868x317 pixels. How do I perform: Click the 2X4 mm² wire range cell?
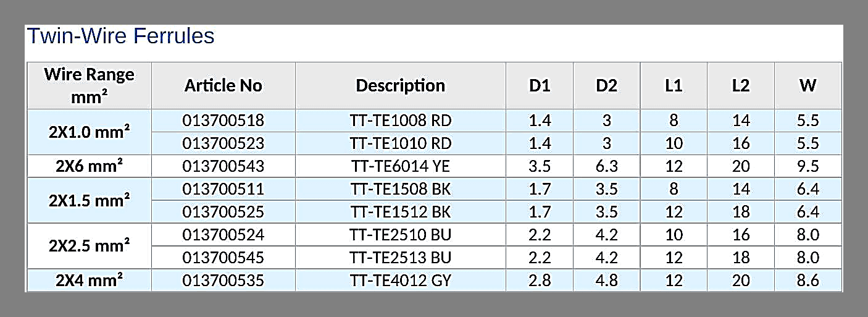click(89, 281)
